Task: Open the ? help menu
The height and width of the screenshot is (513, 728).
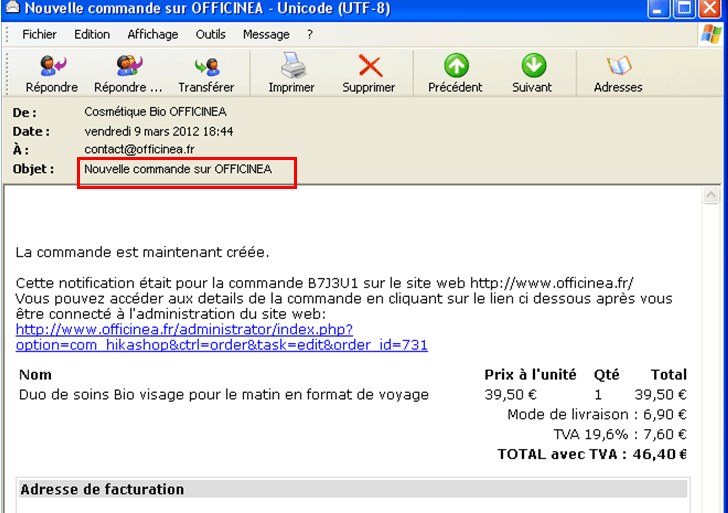Action: (x=310, y=34)
